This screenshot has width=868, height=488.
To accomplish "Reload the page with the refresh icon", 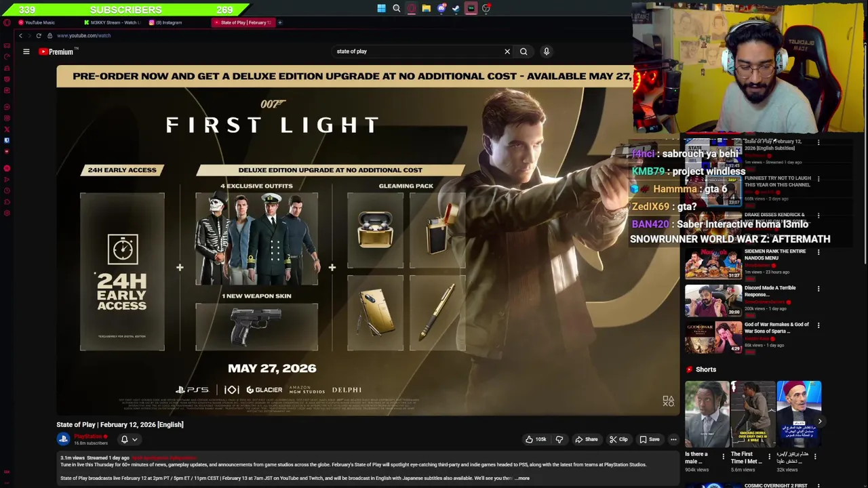I will point(39,35).
